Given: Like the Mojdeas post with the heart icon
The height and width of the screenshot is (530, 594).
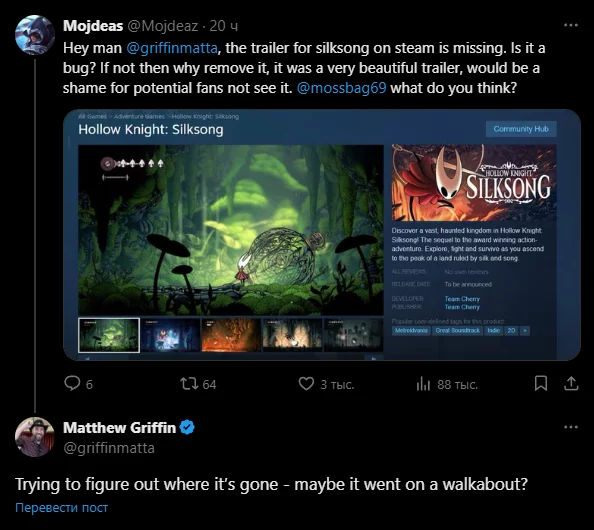Looking at the screenshot, I should point(306,383).
